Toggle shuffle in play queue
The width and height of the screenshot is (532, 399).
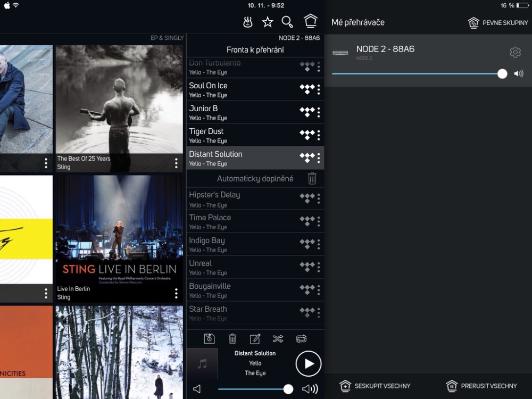click(x=278, y=338)
